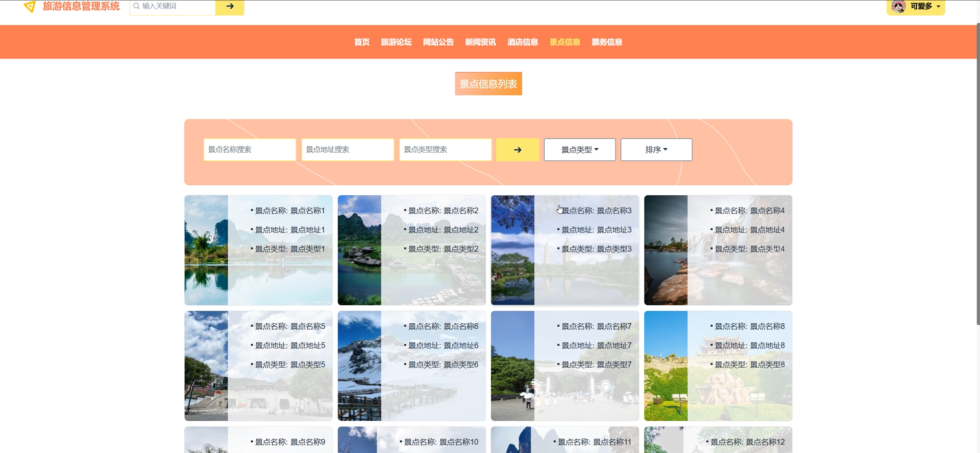Focus the 景点名称搜索 input field
Viewport: 980px width, 453px height.
[x=250, y=149]
